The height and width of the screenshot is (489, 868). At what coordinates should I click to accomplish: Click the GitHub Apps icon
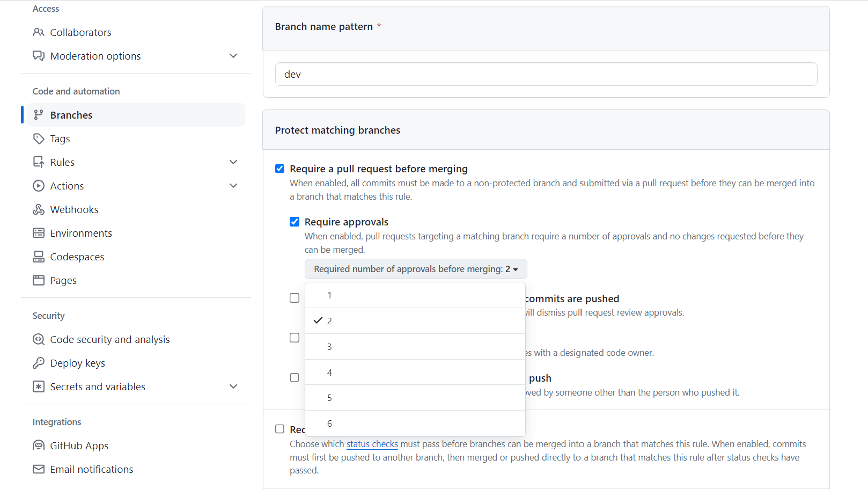point(39,446)
